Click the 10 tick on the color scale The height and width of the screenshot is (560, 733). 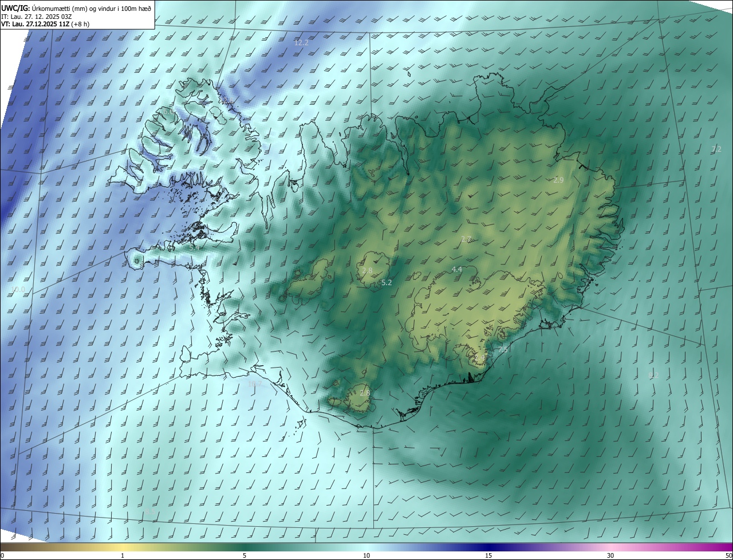(366, 555)
